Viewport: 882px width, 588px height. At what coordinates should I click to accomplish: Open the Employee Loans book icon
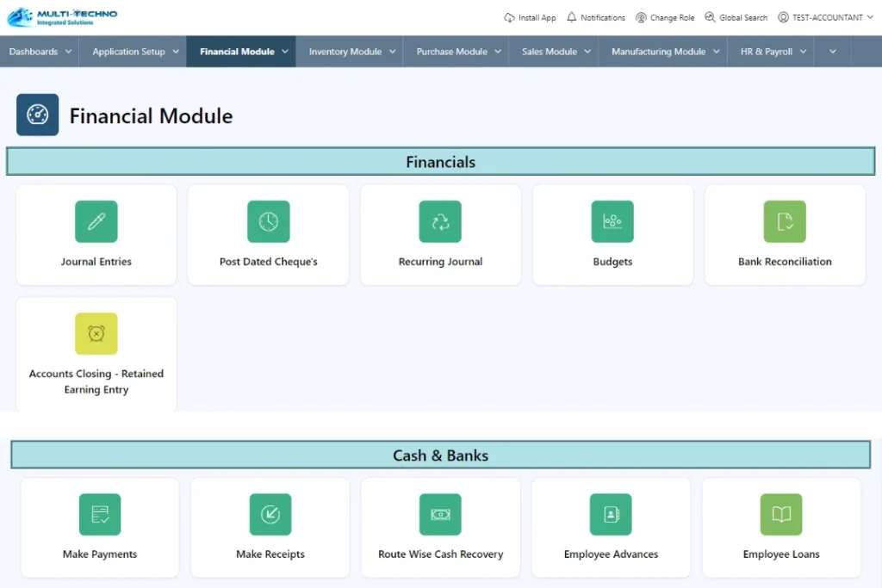pos(781,515)
